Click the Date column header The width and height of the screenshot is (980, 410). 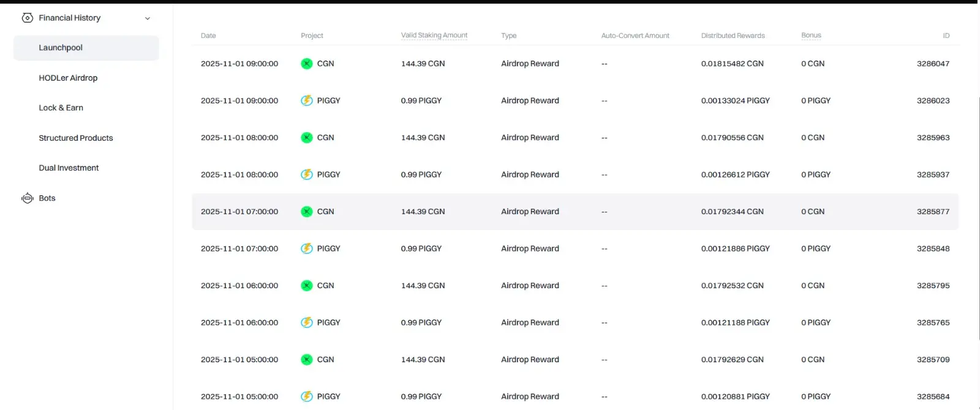click(208, 35)
